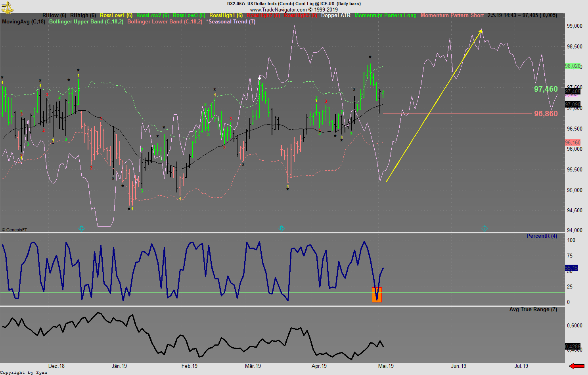Viewport: 588px width, 375px height.
Task: Click the PercentR (4) panel label
Action: click(542, 236)
